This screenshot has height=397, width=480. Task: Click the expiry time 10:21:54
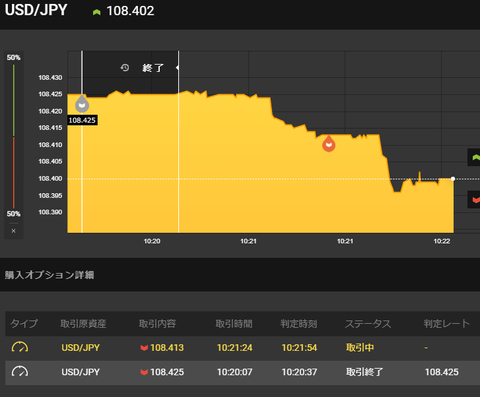tap(299, 348)
